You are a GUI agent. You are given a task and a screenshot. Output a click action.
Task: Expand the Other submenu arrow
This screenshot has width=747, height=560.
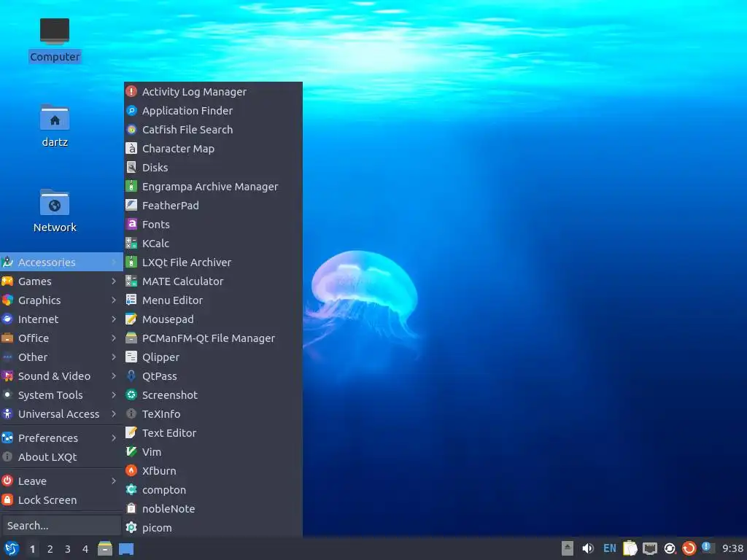point(114,357)
